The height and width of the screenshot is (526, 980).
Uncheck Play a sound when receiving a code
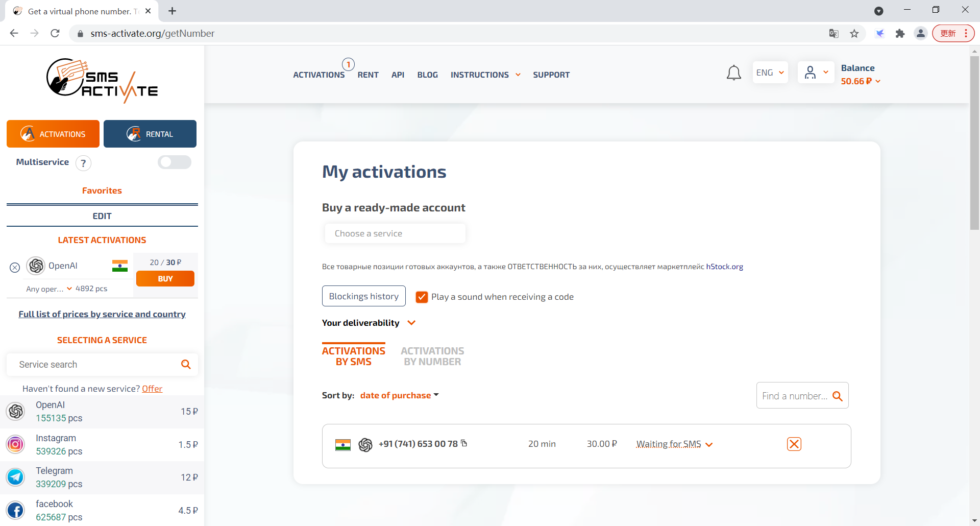(422, 297)
